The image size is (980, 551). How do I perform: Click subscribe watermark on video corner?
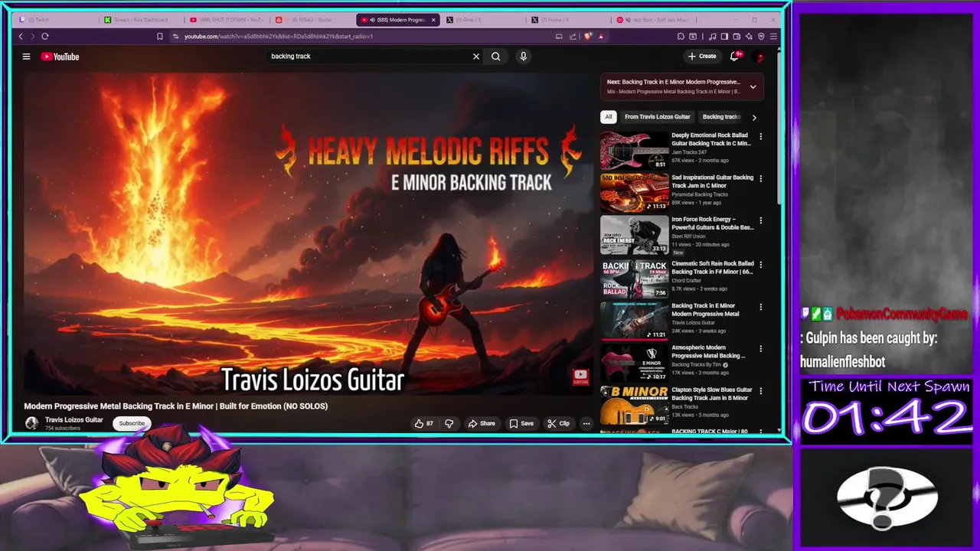580,377
